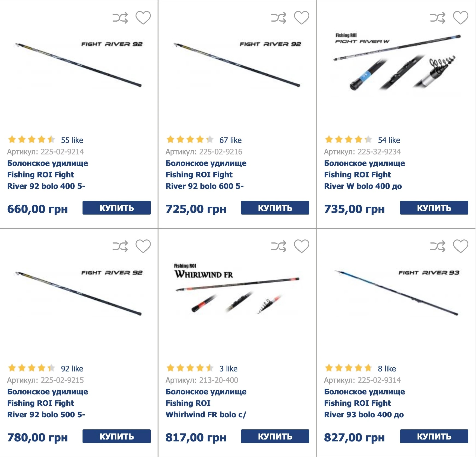Viewport: 476px width, 457px height.
Task: Click compare icon for Fight River 92 bolo 600
Action: 279,18
